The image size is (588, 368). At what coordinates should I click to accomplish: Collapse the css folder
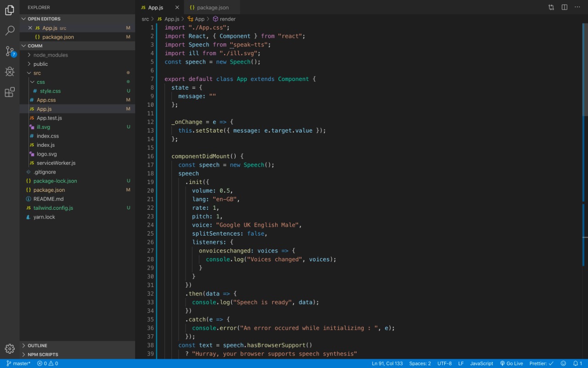pos(77,82)
